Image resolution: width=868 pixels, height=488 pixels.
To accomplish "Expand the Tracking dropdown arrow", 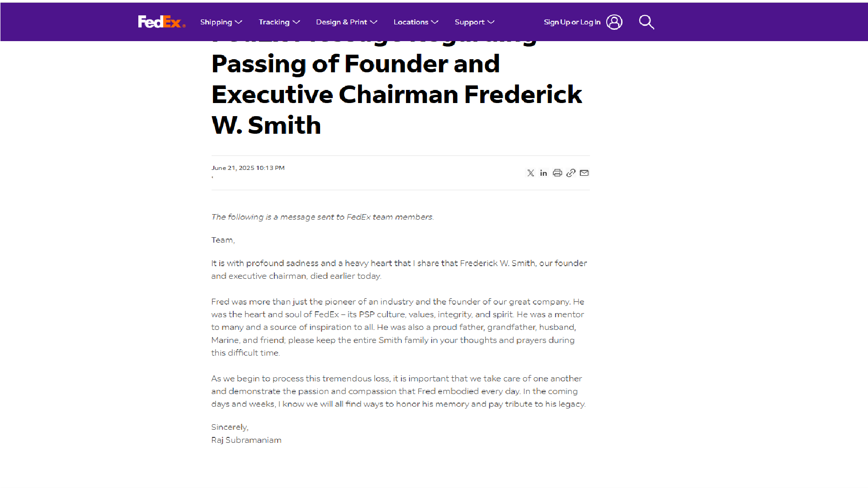I will tap(296, 22).
